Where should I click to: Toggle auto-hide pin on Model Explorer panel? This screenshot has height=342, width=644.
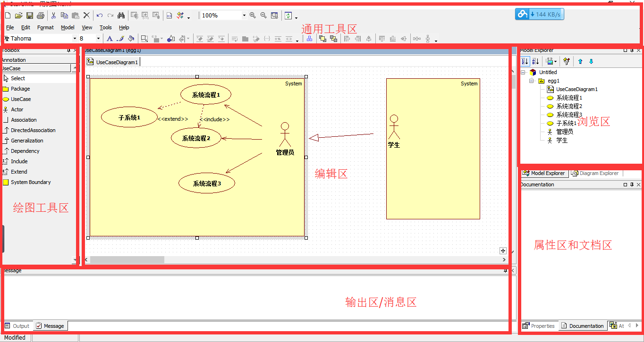pyautogui.click(x=632, y=50)
